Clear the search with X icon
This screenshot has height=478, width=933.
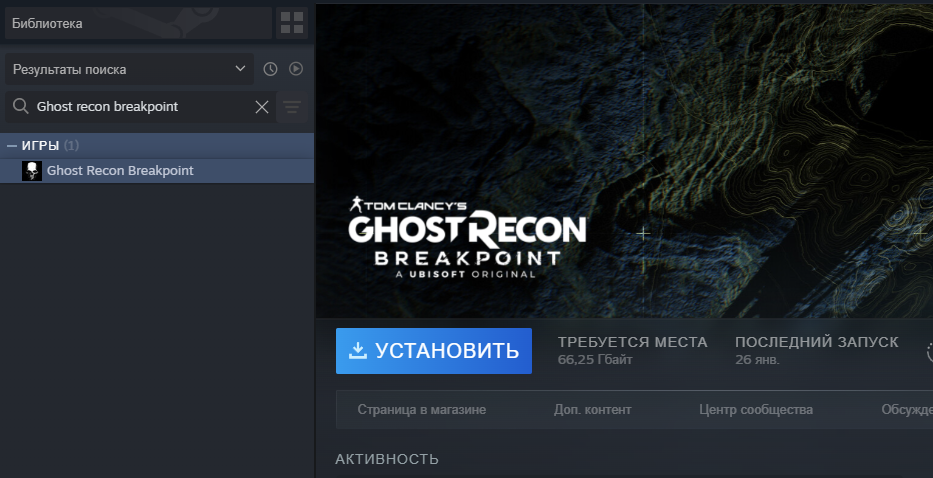tap(262, 107)
